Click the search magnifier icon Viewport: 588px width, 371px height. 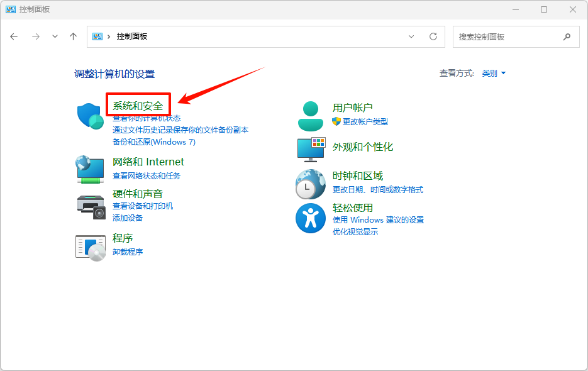coord(567,36)
